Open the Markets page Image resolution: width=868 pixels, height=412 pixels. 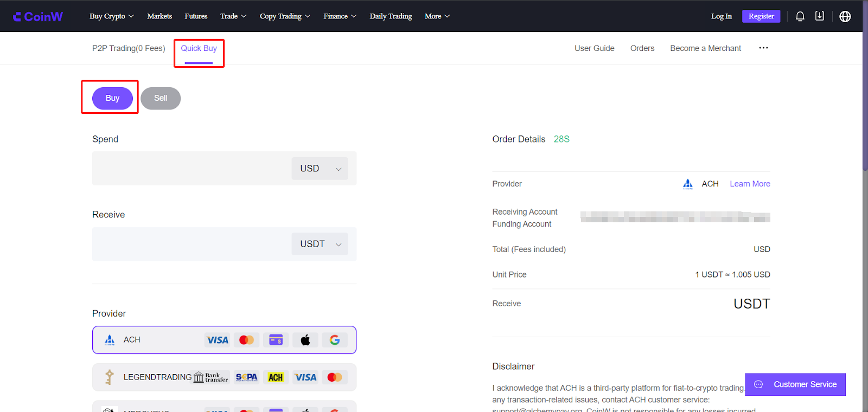click(159, 16)
